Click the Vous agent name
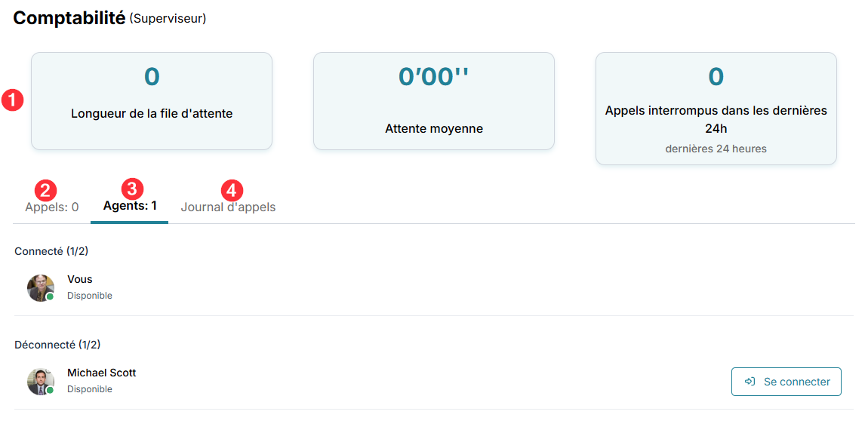The width and height of the screenshot is (868, 439). click(x=80, y=279)
